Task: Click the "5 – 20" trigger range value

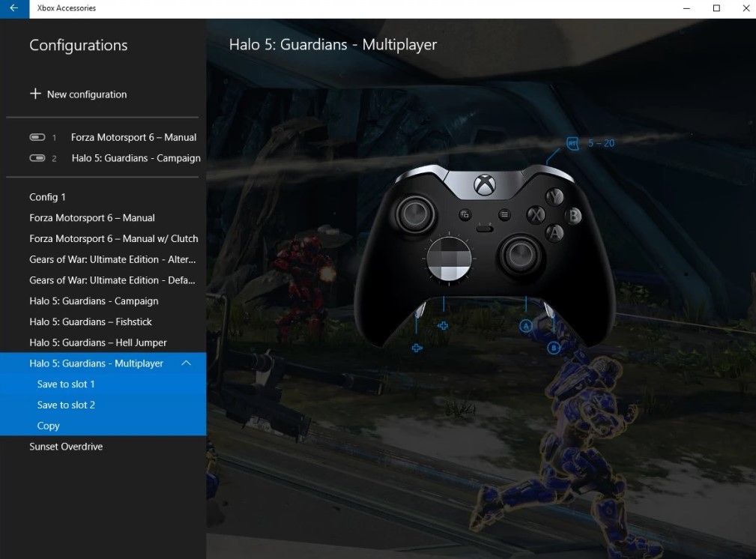Action: tap(601, 143)
